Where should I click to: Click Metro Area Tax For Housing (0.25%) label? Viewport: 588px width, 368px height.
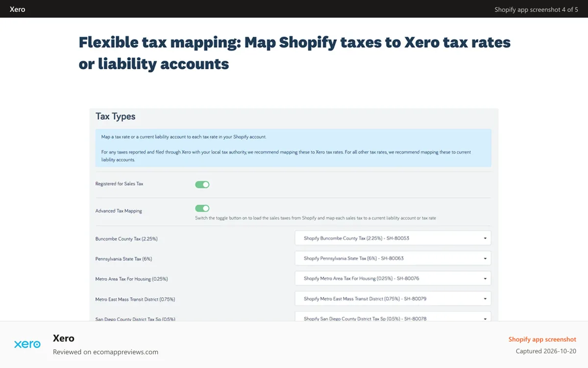pos(131,279)
